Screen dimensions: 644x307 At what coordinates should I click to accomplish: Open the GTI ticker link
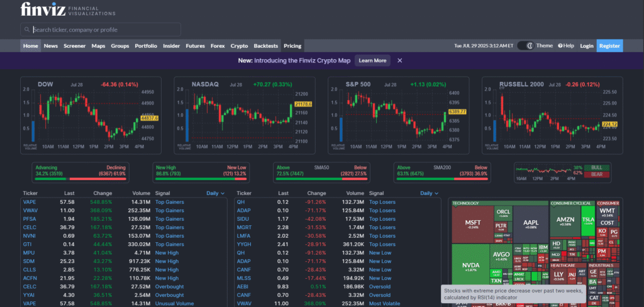(x=27, y=244)
